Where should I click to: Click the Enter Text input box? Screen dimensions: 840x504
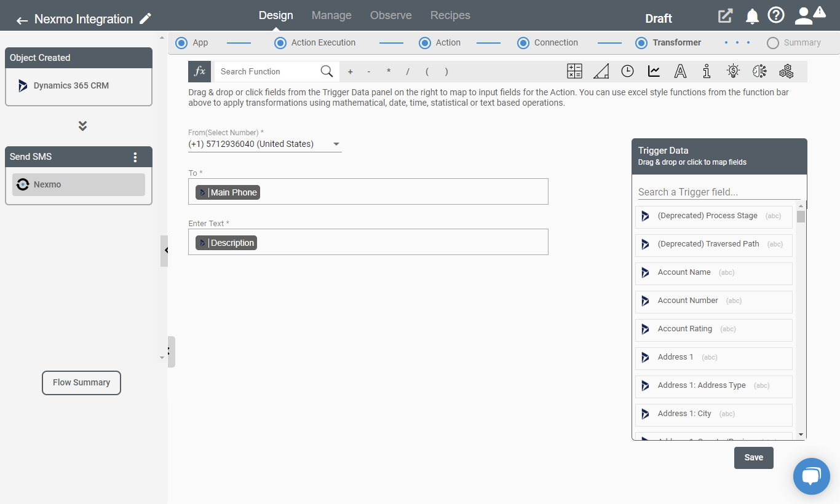(368, 242)
